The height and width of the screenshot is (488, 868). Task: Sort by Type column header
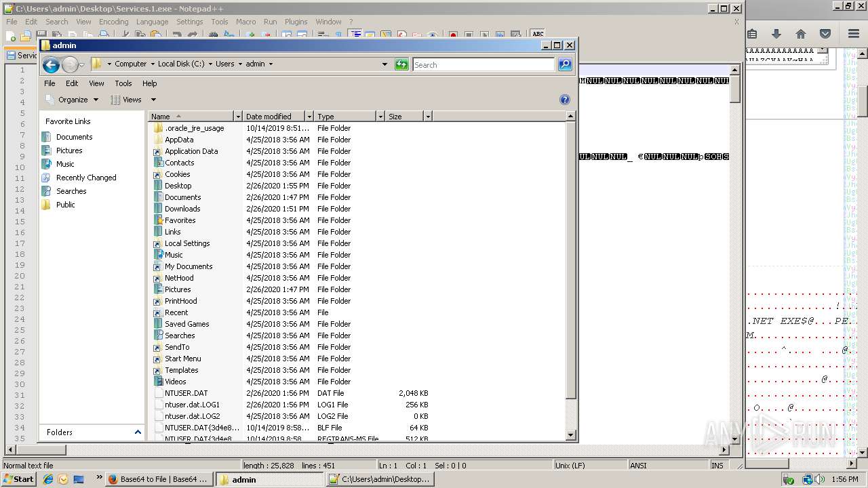[345, 117]
